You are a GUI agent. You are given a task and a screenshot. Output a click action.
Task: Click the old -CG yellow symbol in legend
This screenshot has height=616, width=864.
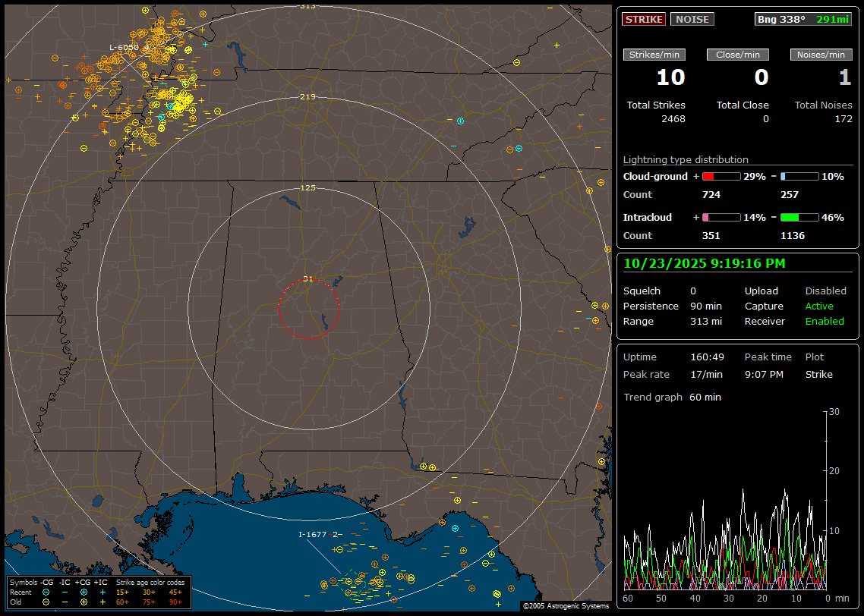pyautogui.click(x=46, y=602)
